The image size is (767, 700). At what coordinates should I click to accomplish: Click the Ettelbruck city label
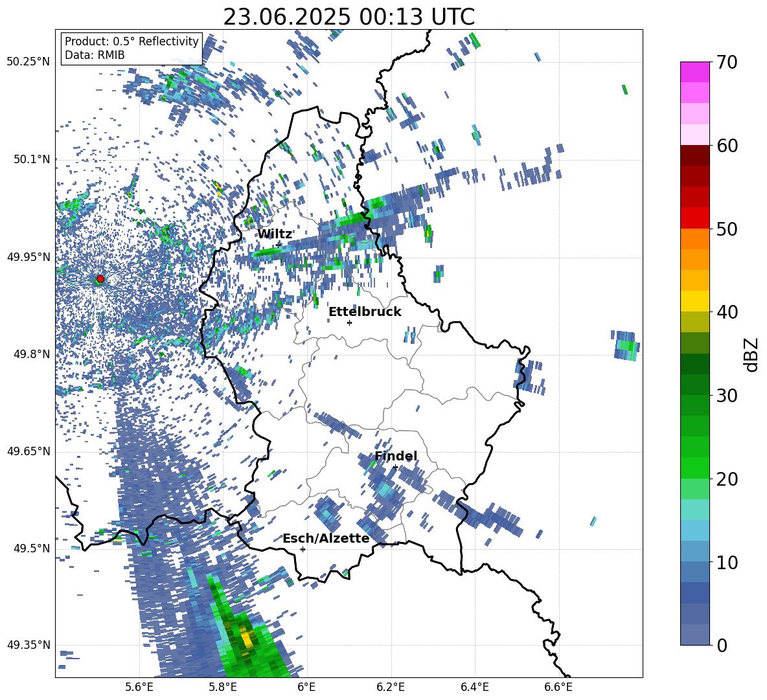[365, 312]
